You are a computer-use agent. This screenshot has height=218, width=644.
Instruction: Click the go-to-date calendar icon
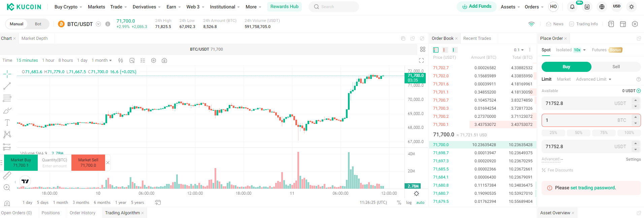158,202
